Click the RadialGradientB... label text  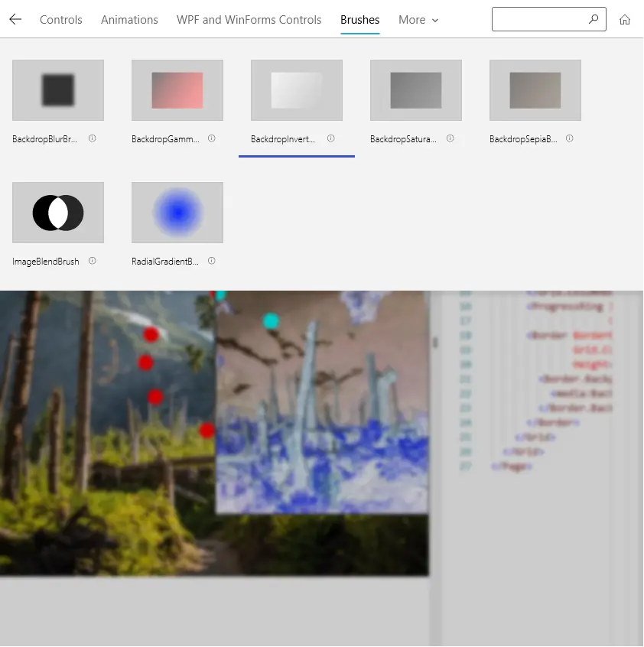tap(165, 262)
